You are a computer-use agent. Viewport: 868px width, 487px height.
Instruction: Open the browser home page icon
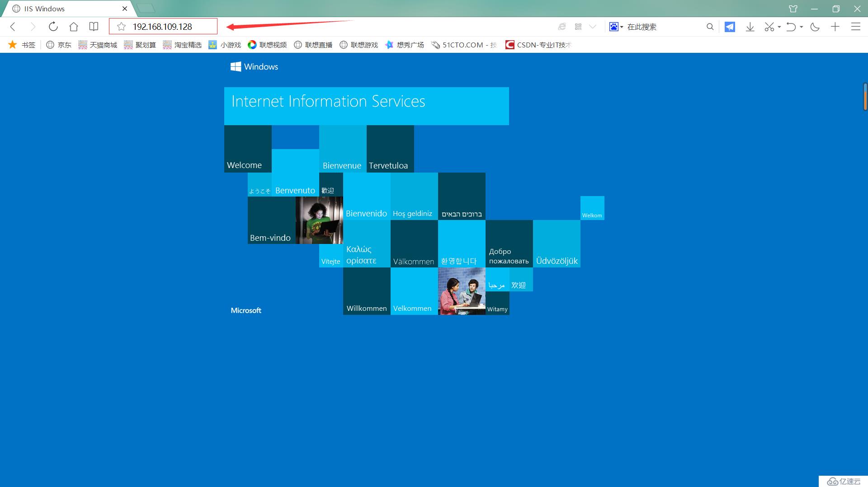(74, 27)
